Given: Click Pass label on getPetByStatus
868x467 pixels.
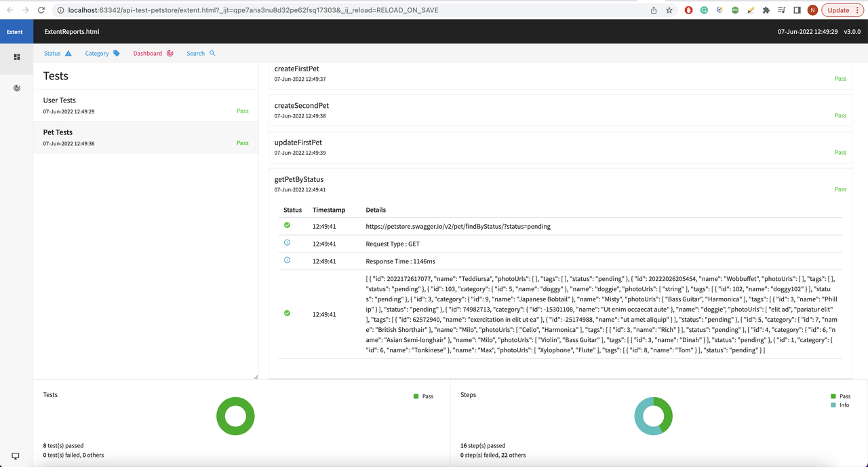Looking at the screenshot, I should coord(840,189).
